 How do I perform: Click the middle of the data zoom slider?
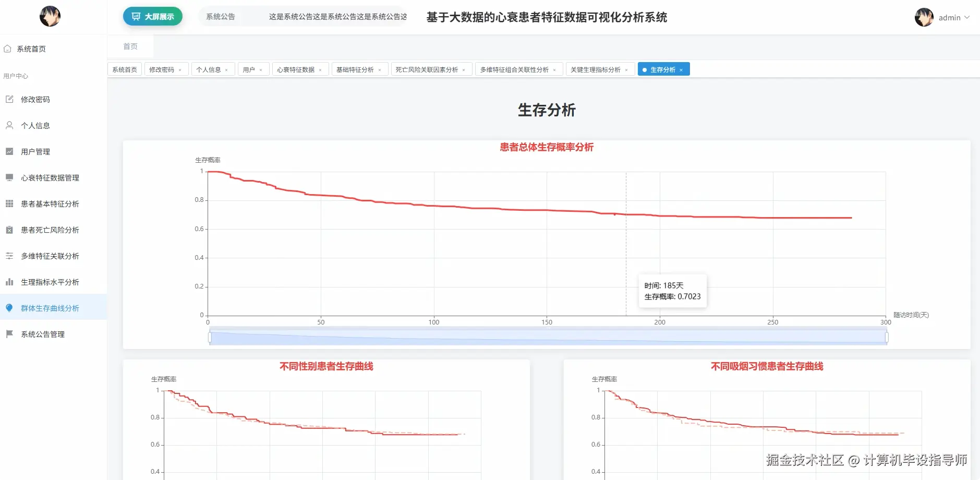point(548,337)
